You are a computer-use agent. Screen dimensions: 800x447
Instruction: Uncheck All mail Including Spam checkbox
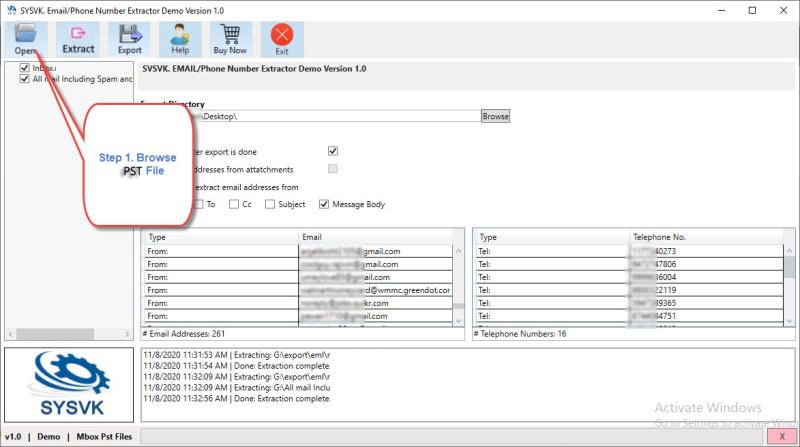pyautogui.click(x=24, y=79)
